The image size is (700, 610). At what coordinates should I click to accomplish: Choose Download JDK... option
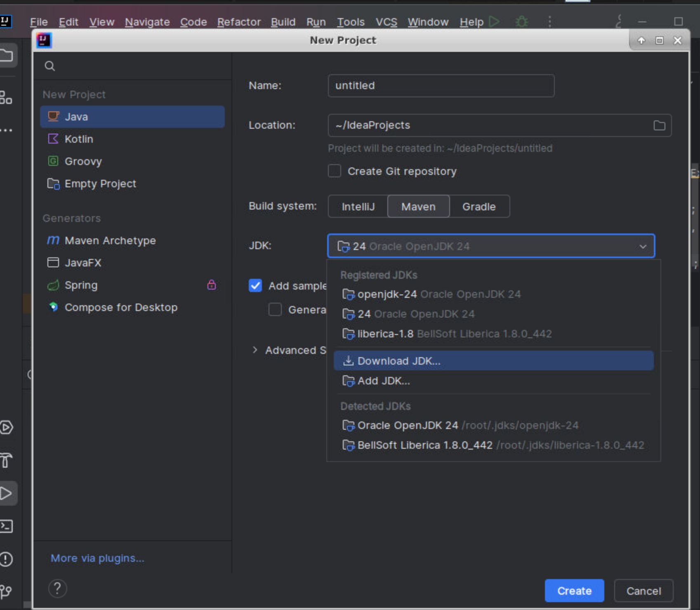[x=493, y=361]
